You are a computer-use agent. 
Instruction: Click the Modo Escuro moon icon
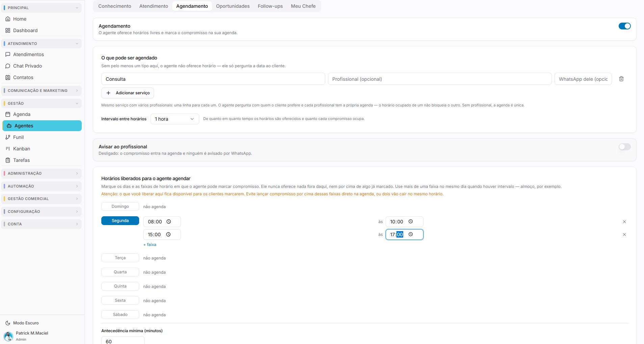[8, 323]
